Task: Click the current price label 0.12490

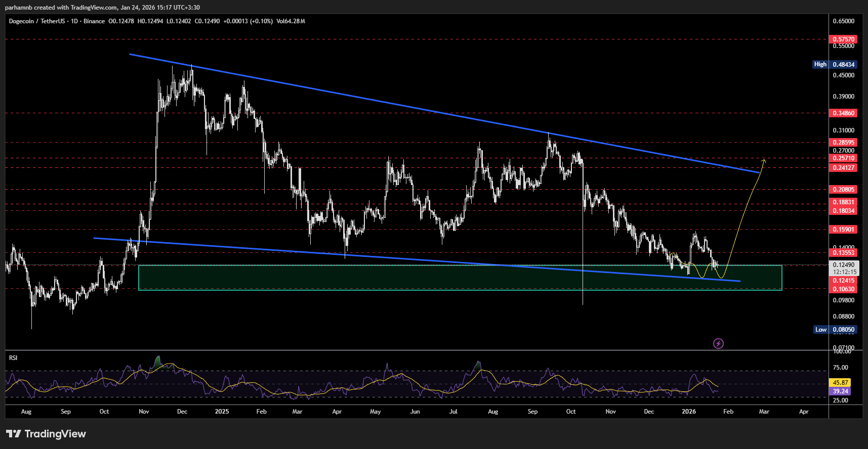Action: 843,265
